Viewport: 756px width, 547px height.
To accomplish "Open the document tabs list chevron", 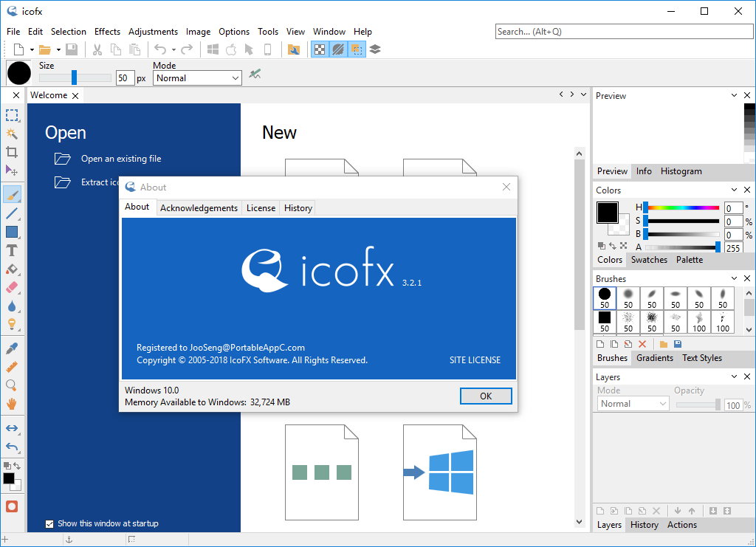I will 583,94.
